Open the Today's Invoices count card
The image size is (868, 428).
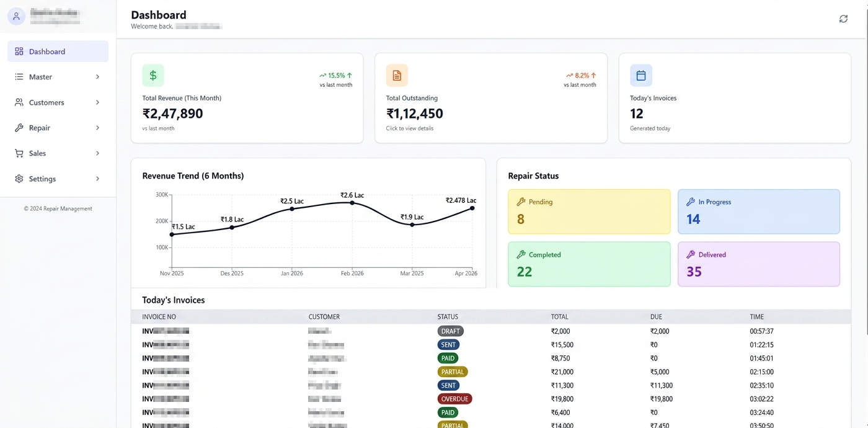pyautogui.click(x=735, y=98)
